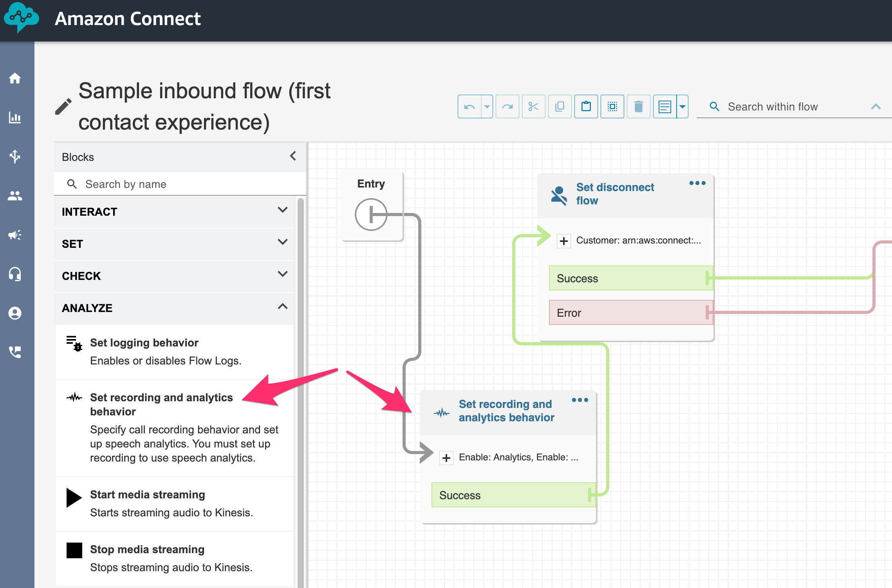Click Set disconnect flow Success branch
Image resolution: width=892 pixels, height=588 pixels.
(630, 278)
